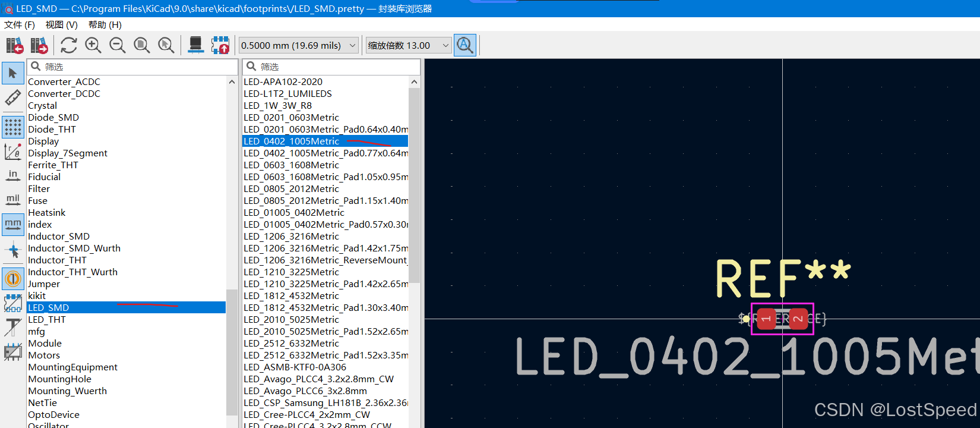Open the grid size 0.5000 mm dropdown

click(x=299, y=45)
